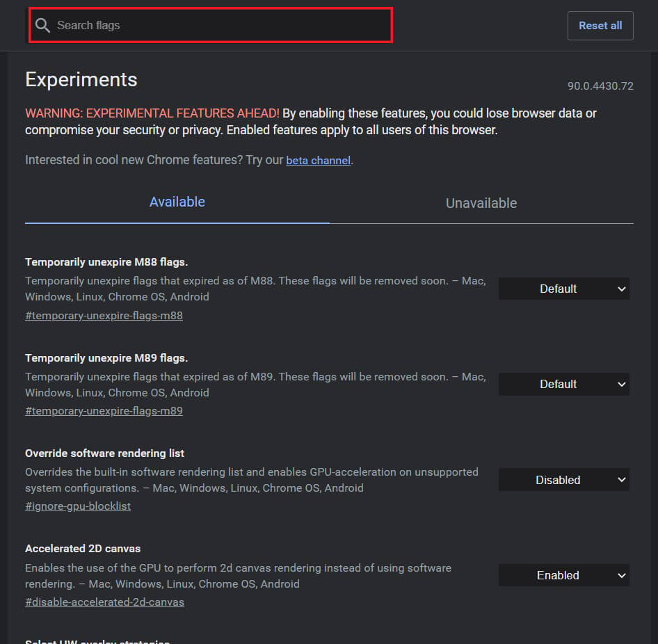The image size is (658, 644).
Task: Select the Available tab
Action: tap(177, 202)
